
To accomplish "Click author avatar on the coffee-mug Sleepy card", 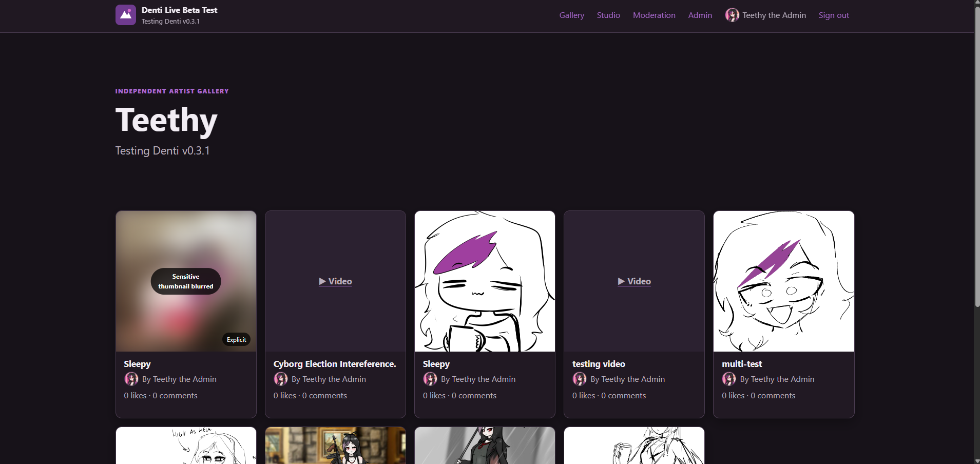I will pos(430,379).
